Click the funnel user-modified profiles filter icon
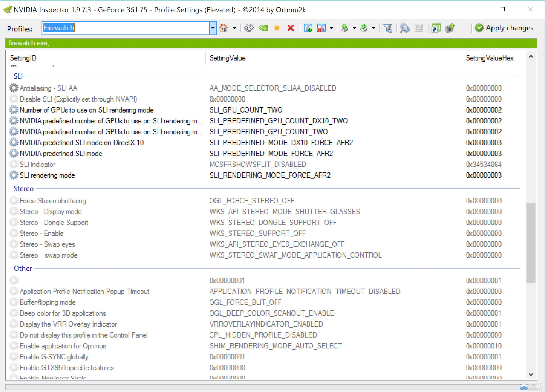 (387, 28)
